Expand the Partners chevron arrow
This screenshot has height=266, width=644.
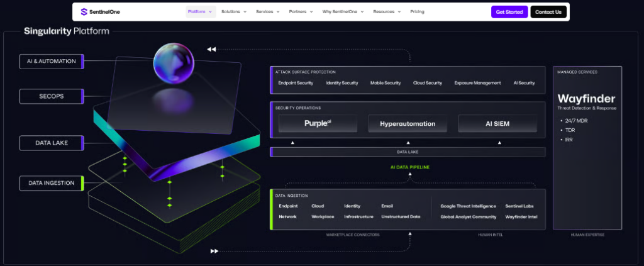pyautogui.click(x=311, y=12)
